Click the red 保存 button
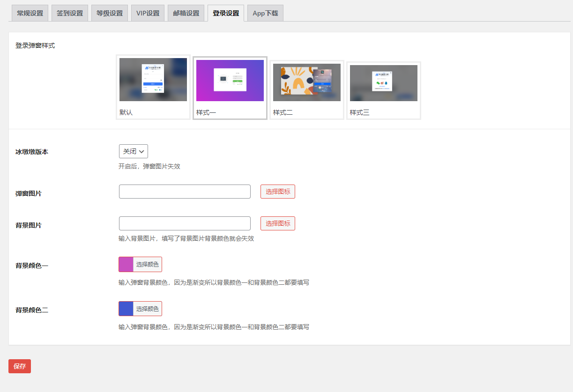Image resolution: width=573 pixels, height=392 pixels. [x=20, y=366]
